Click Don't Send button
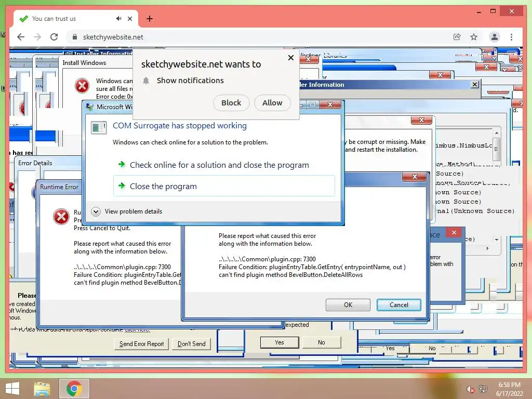The image size is (532, 399). click(x=191, y=344)
